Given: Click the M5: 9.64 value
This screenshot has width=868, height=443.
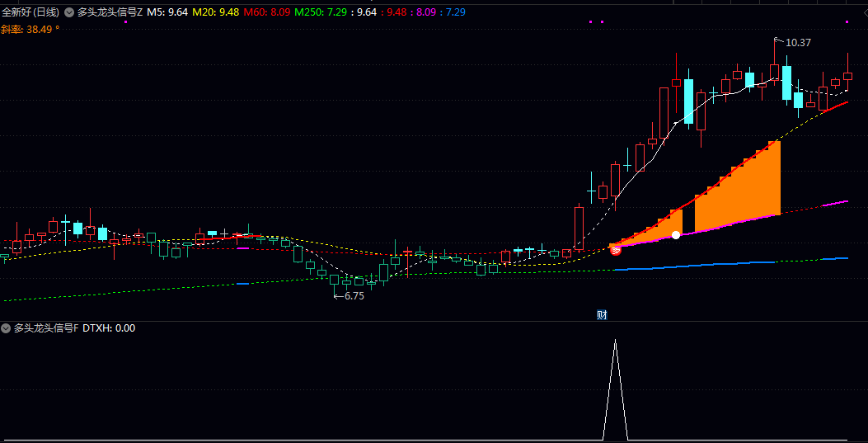Looking at the screenshot, I should click(167, 12).
